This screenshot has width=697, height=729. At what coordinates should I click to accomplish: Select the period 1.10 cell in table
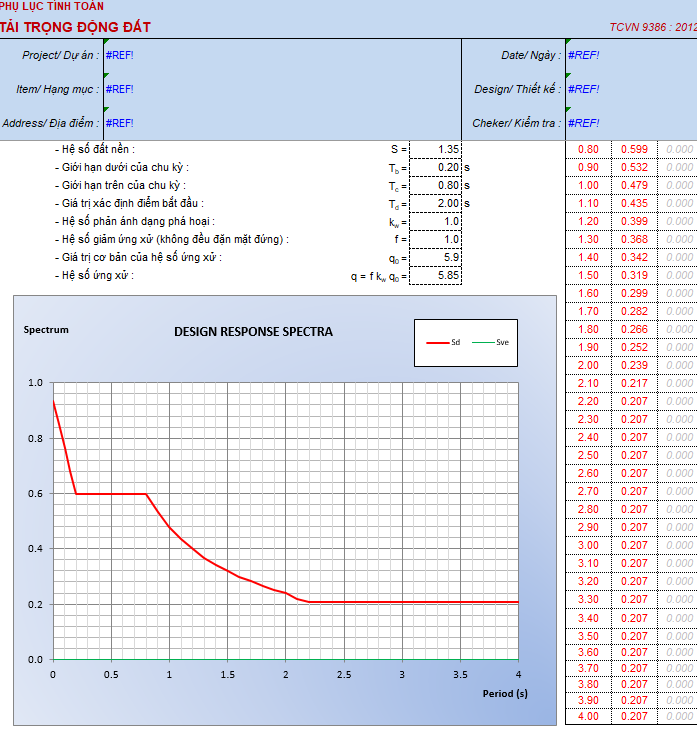click(588, 204)
